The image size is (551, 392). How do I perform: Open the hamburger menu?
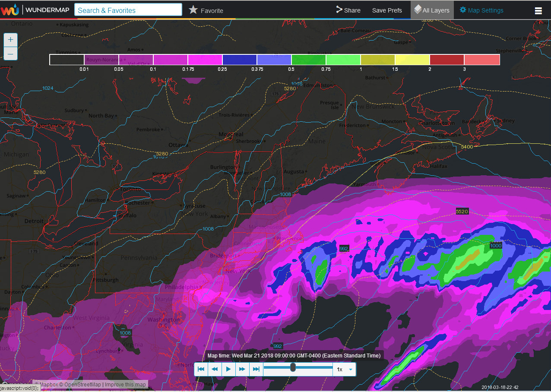(538, 11)
